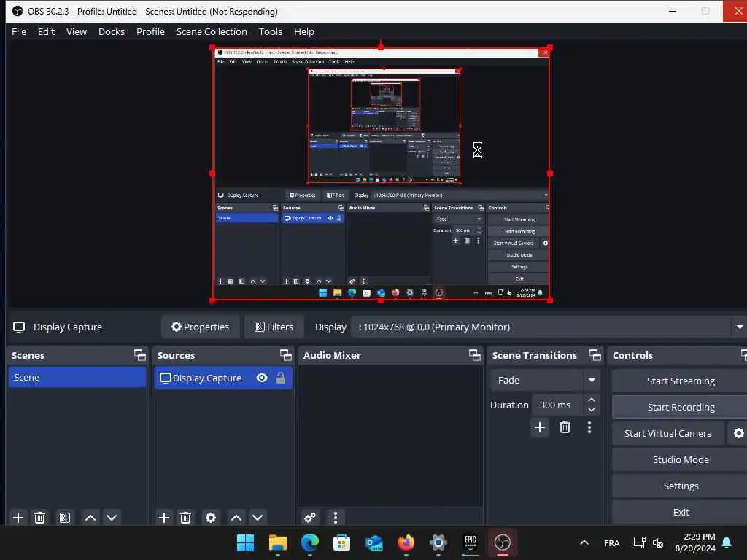Viewport: 747px width, 560px height.
Task: Pop out the Sources dock
Action: [x=286, y=355]
